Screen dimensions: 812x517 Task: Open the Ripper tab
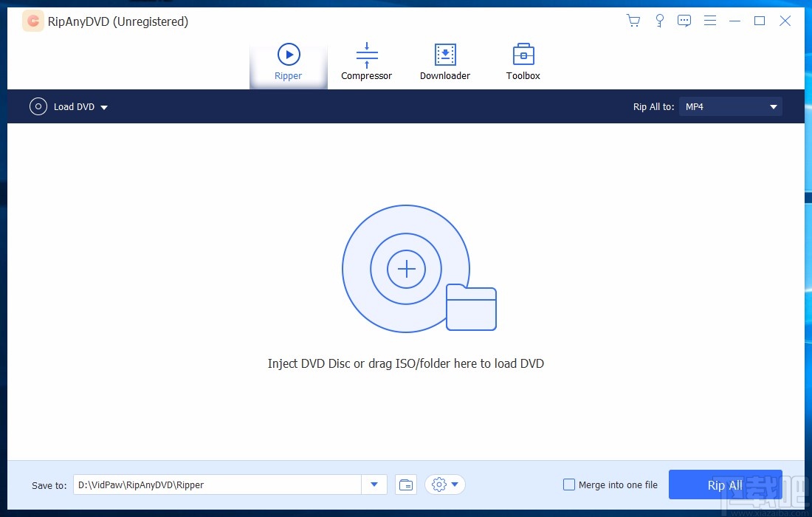[x=289, y=62]
